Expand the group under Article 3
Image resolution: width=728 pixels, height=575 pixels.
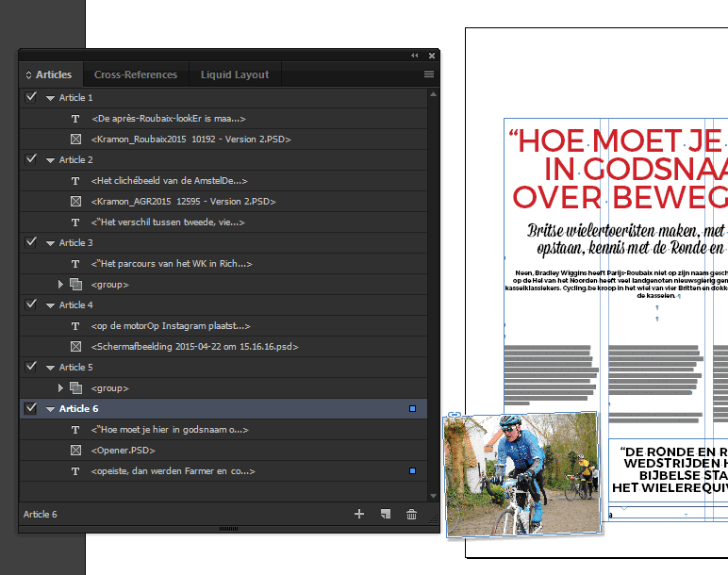(x=60, y=284)
